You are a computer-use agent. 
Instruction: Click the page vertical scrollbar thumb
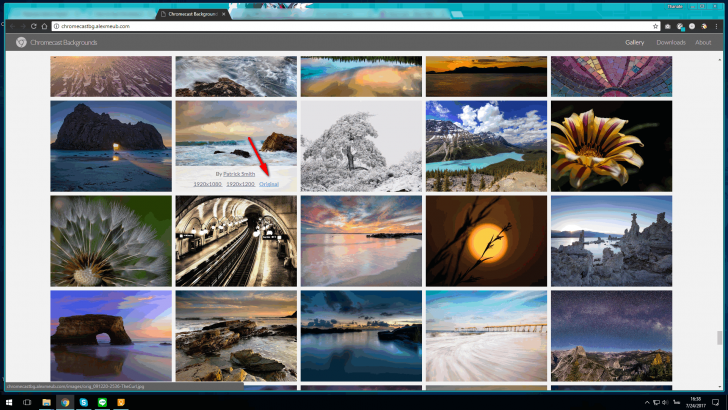pos(720,338)
